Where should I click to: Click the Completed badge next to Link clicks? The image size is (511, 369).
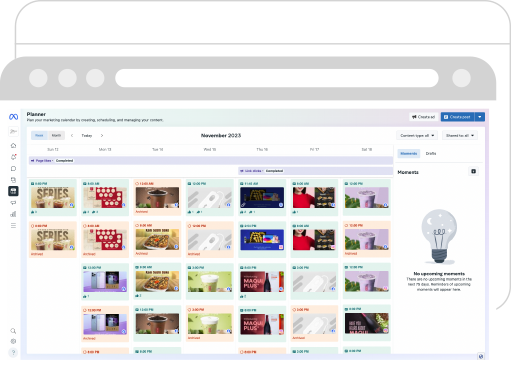[274, 171]
